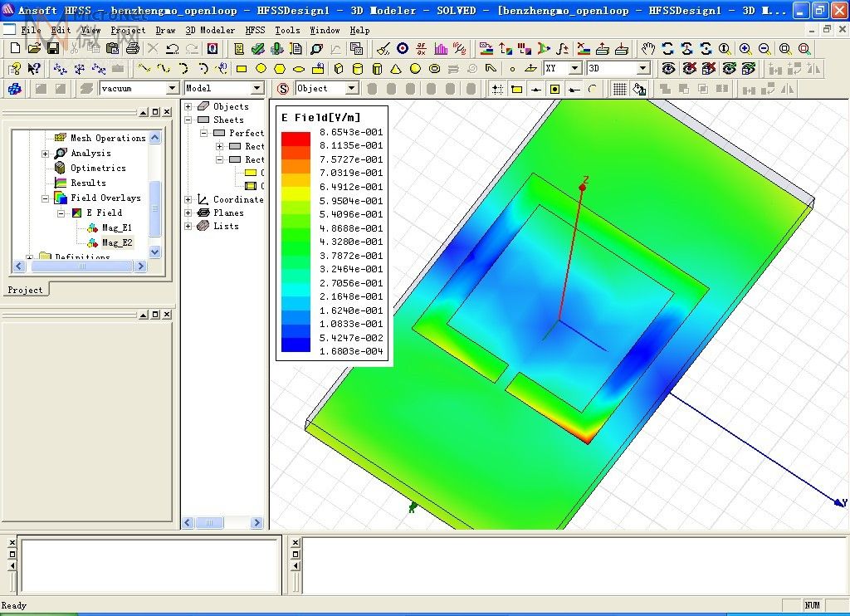Viewport: 850px width, 616px height.
Task: Validate the design with green checkmark icon
Action: [258, 49]
